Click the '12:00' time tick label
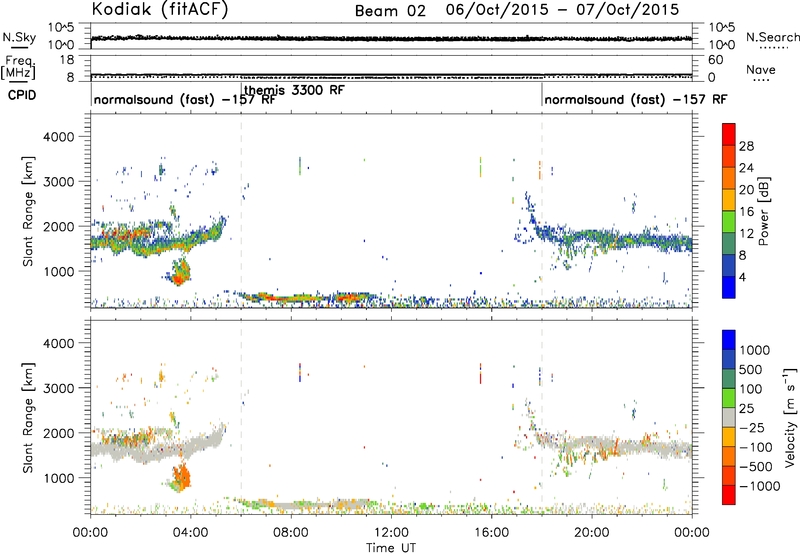The width and height of the screenshot is (800, 554). (391, 533)
